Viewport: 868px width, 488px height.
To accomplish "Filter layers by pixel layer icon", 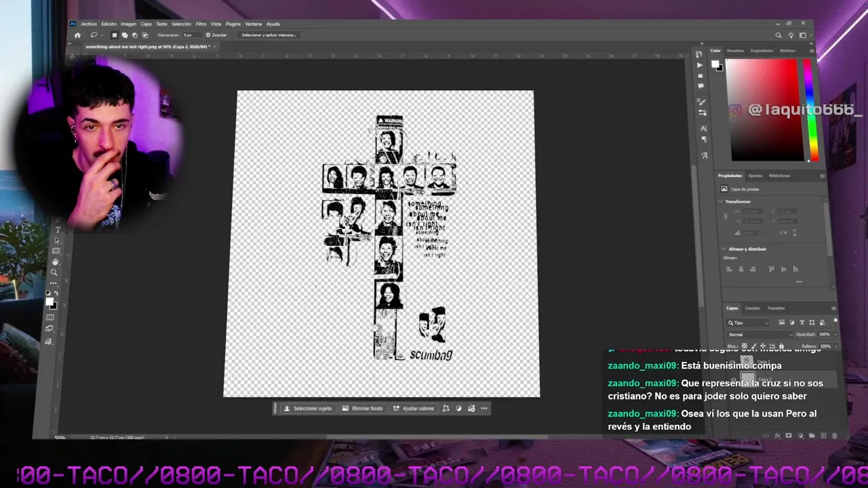I will click(x=782, y=322).
